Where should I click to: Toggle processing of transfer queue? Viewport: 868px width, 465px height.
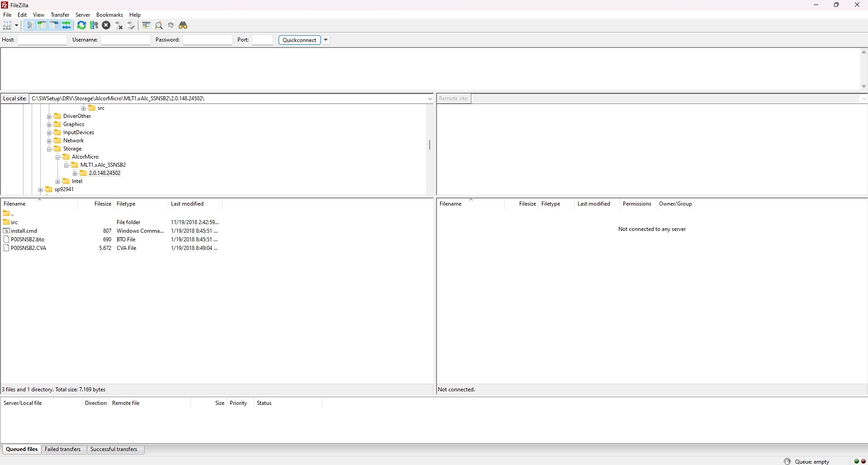click(x=94, y=25)
